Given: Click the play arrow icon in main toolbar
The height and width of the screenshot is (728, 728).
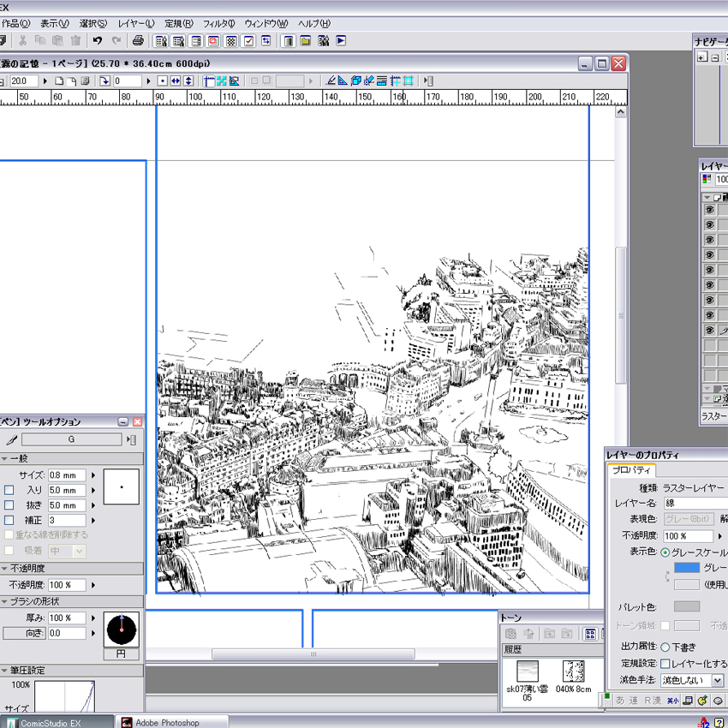Looking at the screenshot, I should coord(341,40).
